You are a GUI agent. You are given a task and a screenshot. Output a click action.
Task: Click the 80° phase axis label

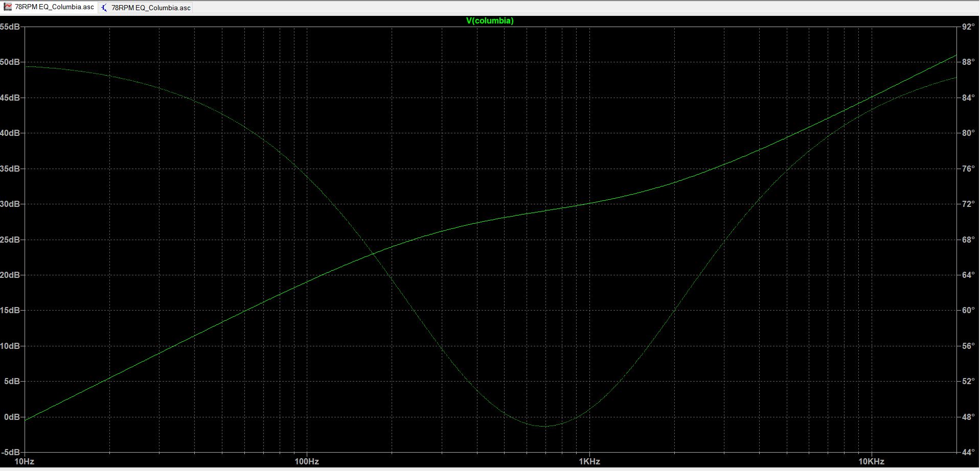coord(968,133)
